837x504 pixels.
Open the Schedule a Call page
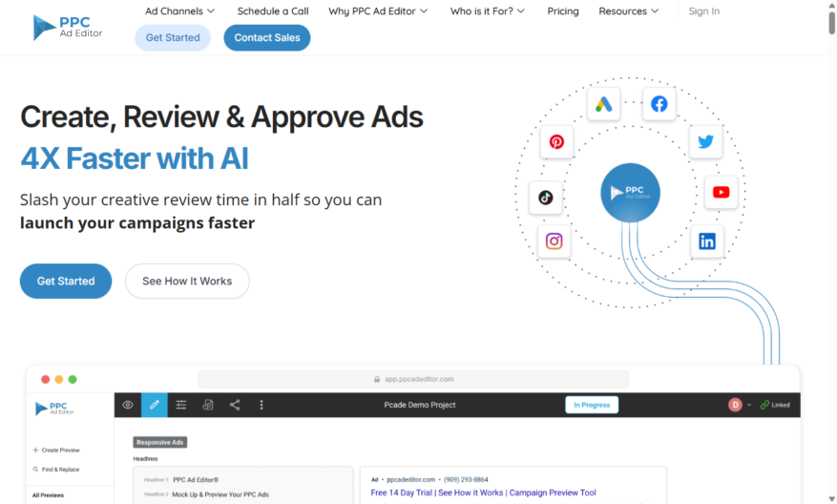click(x=273, y=11)
